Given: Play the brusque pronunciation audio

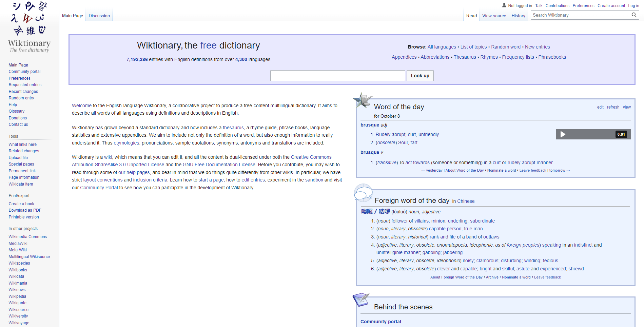Looking at the screenshot, I should (x=563, y=134).
